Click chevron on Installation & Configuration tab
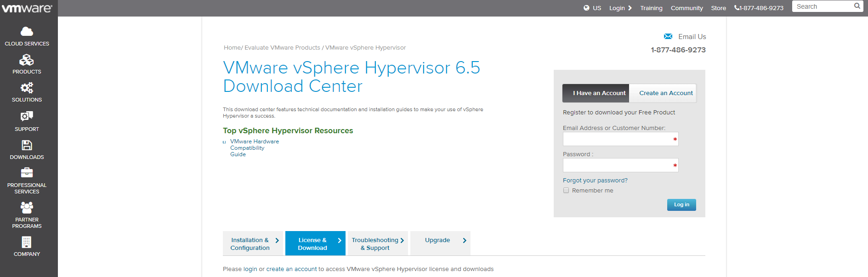868x277 pixels. point(277,240)
